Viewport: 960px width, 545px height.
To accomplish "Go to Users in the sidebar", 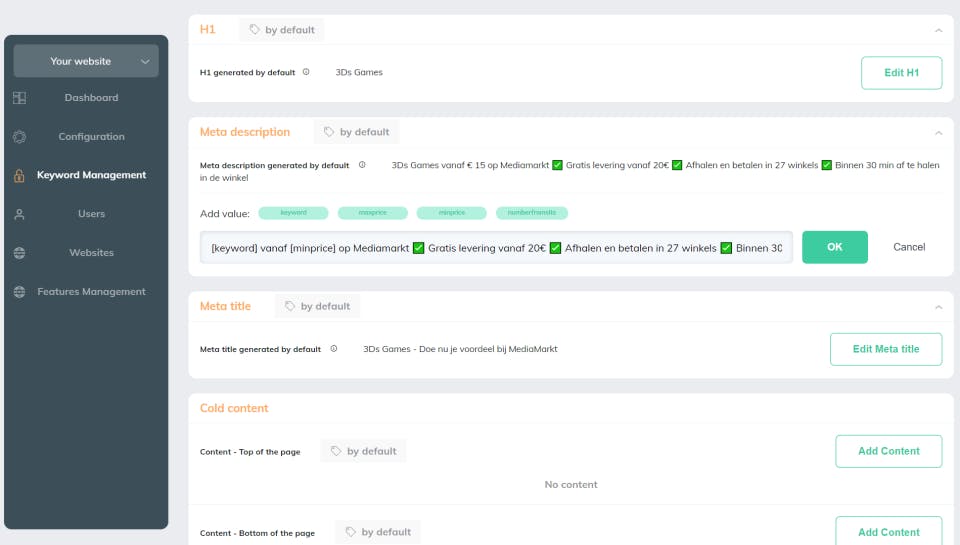I will [x=91, y=214].
